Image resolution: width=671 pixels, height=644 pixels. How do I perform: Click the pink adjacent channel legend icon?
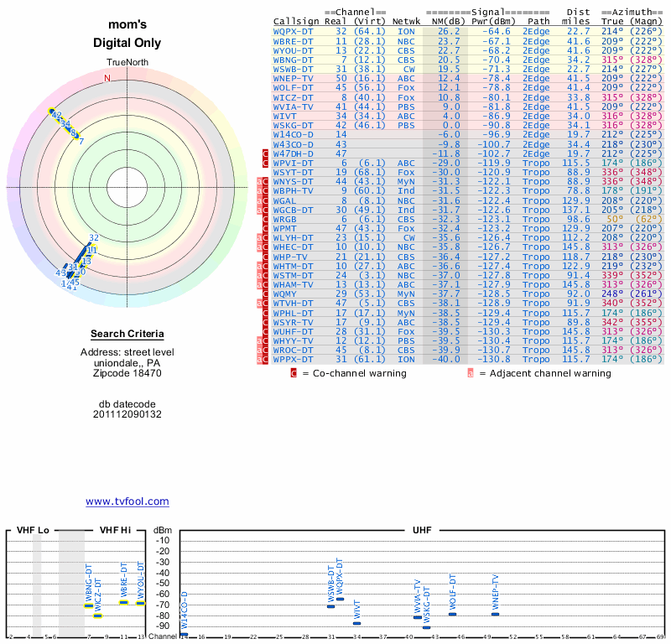[471, 373]
